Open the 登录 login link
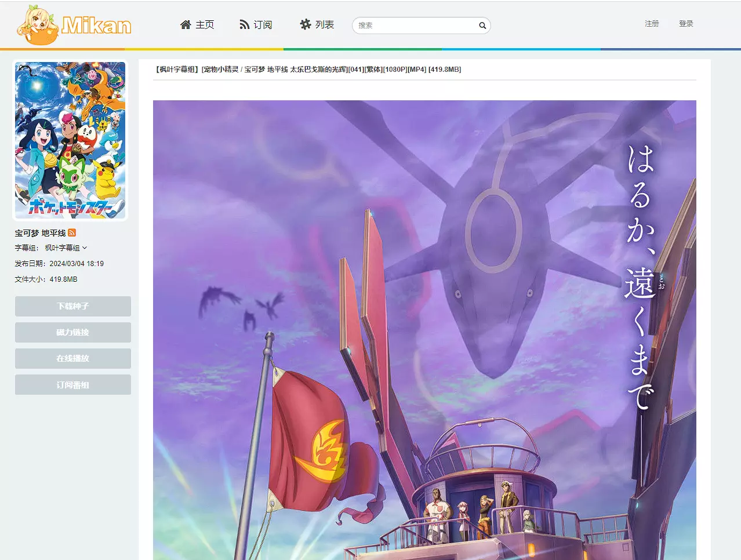Image resolution: width=741 pixels, height=560 pixels. click(686, 24)
